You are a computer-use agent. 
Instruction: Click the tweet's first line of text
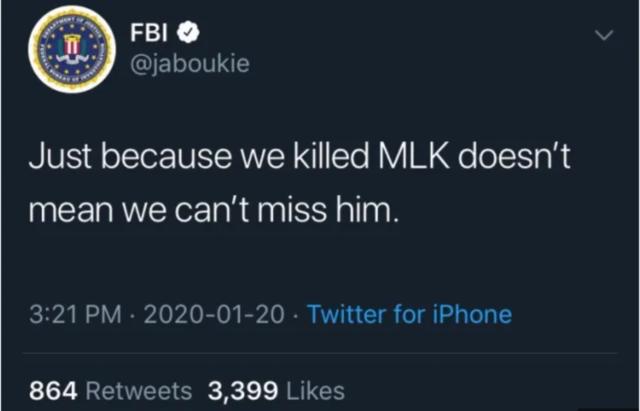299,157
